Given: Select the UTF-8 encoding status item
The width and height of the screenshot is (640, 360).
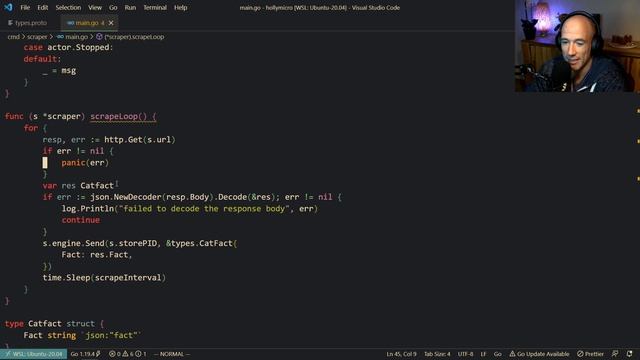Looking at the screenshot, I should 465,354.
